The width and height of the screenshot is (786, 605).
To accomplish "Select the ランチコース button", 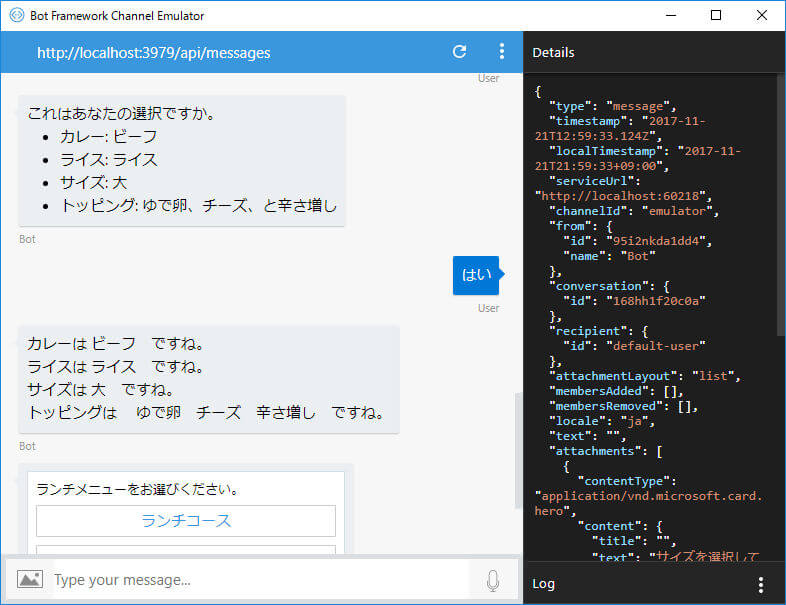I will [186, 521].
